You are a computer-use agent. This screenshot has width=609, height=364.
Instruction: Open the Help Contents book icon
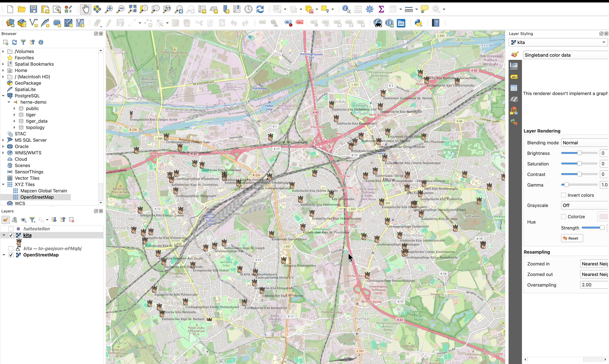(x=436, y=23)
